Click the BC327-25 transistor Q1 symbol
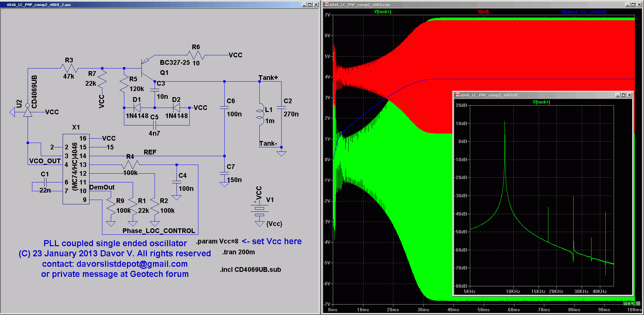644x315 pixels. coord(148,68)
